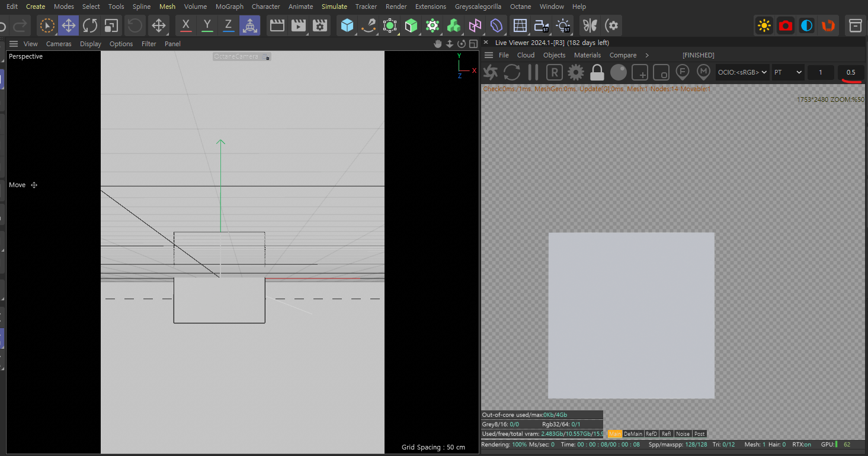Viewport: 868px width, 456px height.
Task: Click the viewport dolly arrows icon
Action: click(x=450, y=44)
